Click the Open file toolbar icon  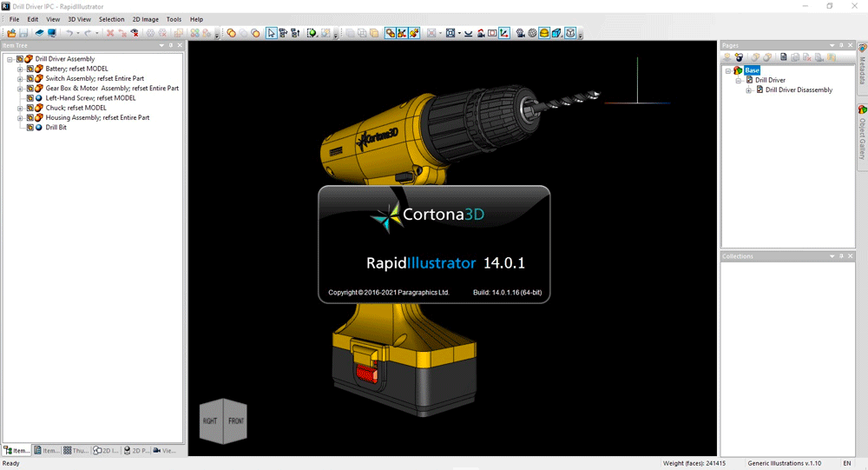[x=11, y=33]
